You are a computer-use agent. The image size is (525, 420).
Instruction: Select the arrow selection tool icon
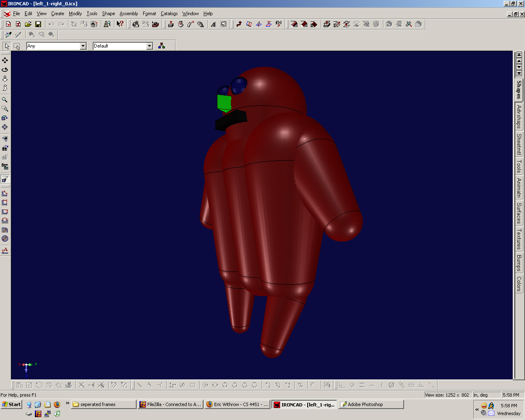[7, 46]
